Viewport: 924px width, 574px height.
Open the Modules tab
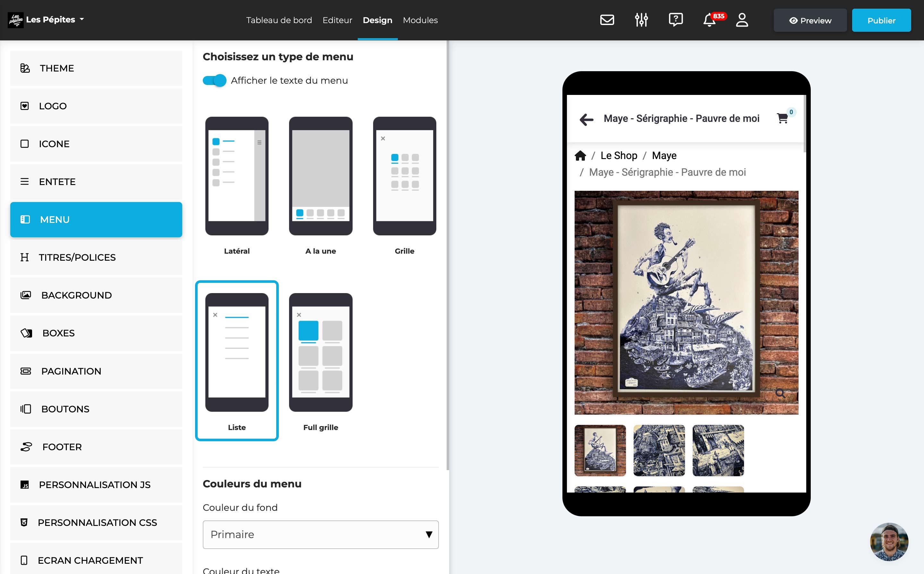pyautogui.click(x=420, y=20)
